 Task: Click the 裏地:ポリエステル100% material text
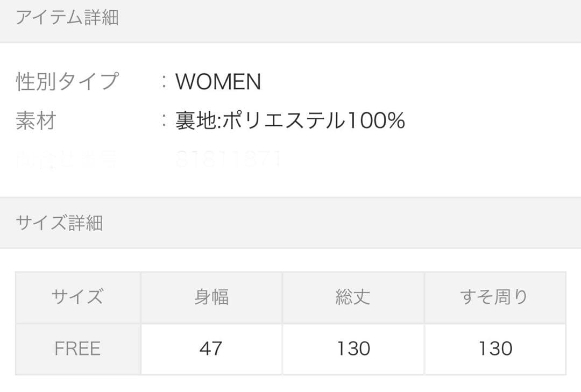290,121
